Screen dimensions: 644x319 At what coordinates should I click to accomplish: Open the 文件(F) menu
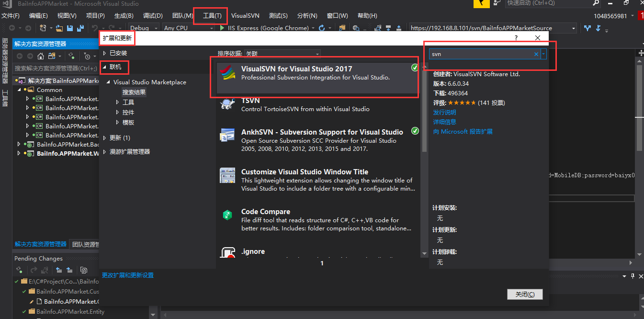(x=10, y=16)
